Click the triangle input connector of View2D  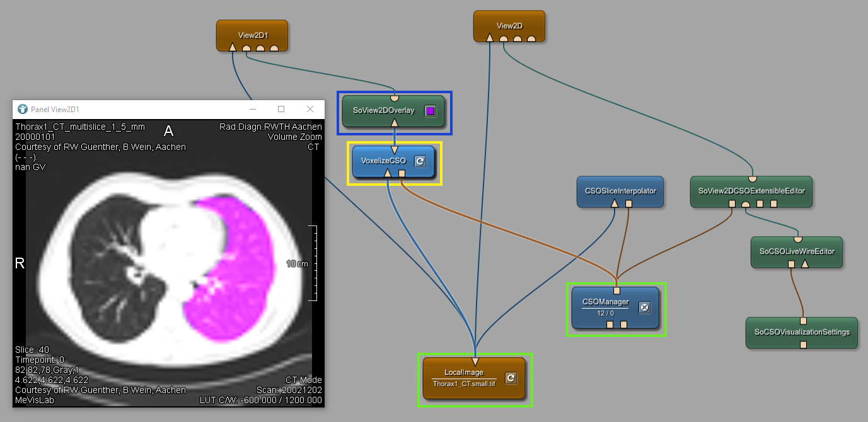pos(490,38)
